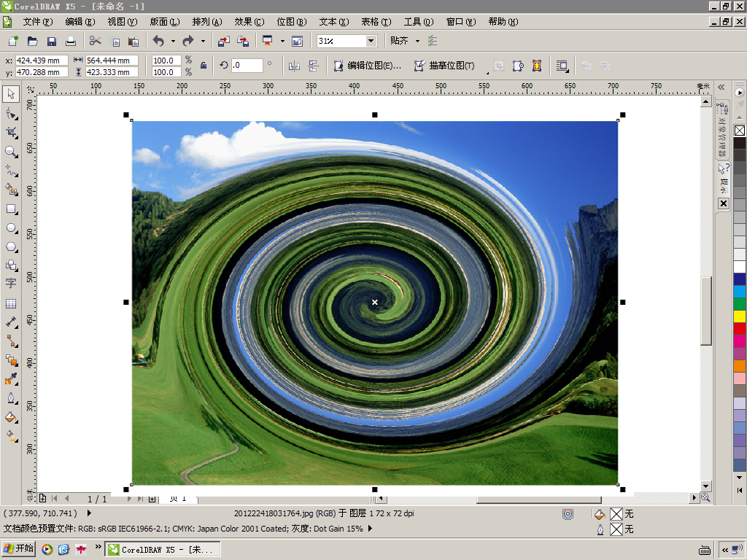
Task: Select the Table tool
Action: point(11,303)
